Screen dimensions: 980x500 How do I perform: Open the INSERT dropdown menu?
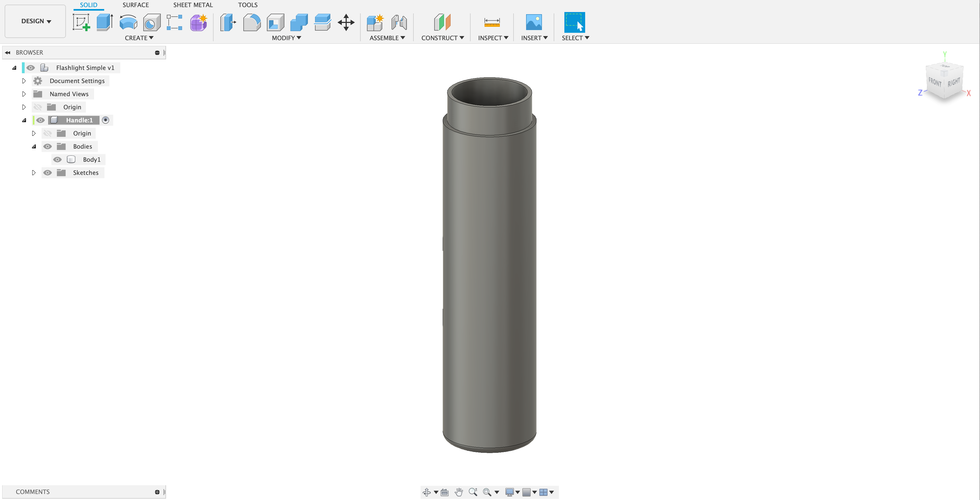(534, 38)
